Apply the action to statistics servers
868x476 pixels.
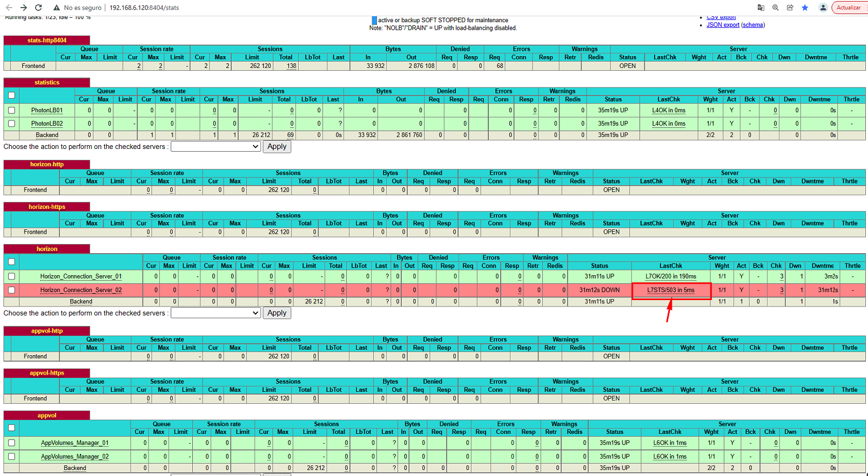tap(277, 146)
